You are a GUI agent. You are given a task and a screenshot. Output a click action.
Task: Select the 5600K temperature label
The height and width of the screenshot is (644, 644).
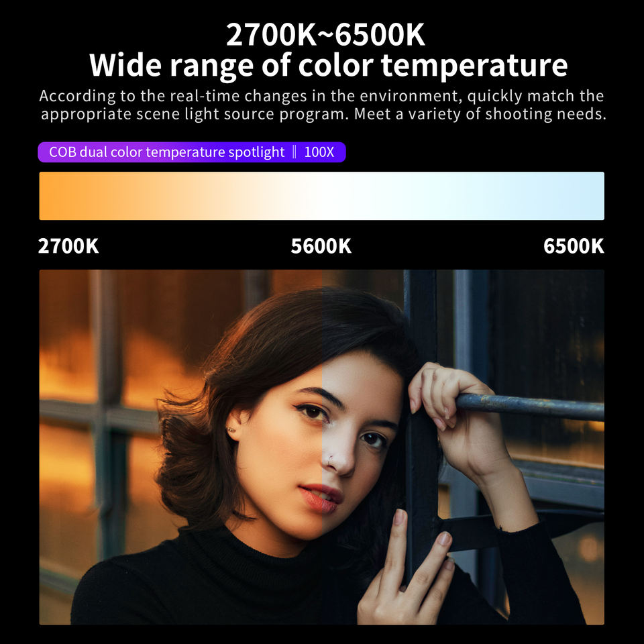click(321, 246)
